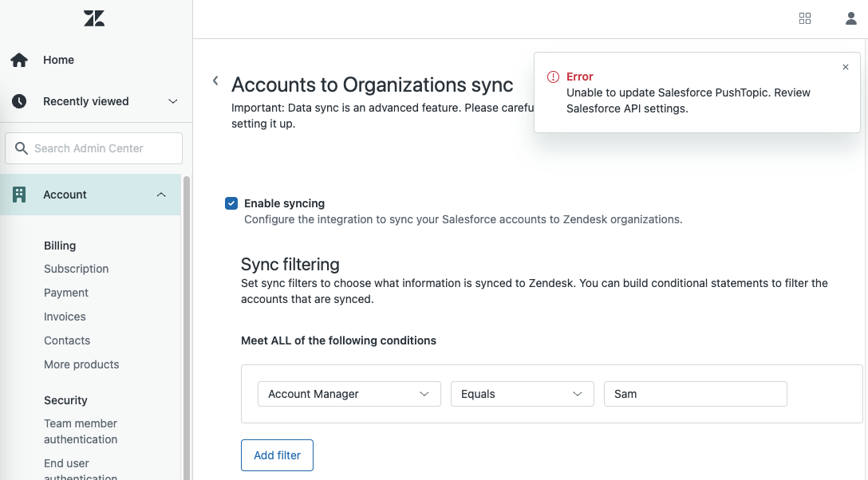Click the Add filter button
The height and width of the screenshot is (480, 868).
point(277,455)
